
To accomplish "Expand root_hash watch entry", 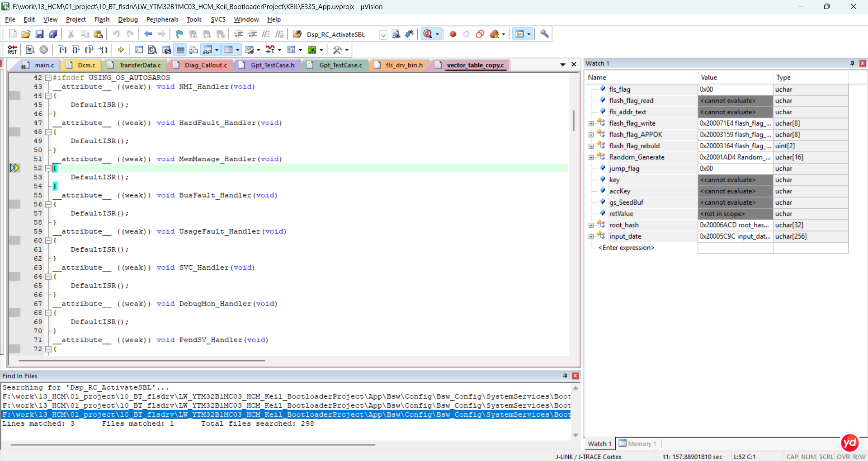I will (x=591, y=225).
